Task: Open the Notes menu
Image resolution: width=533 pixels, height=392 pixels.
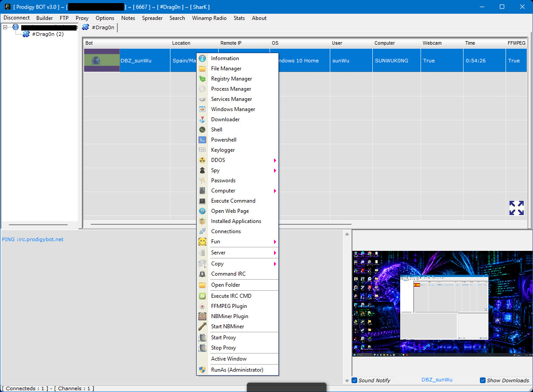Action: [128, 18]
